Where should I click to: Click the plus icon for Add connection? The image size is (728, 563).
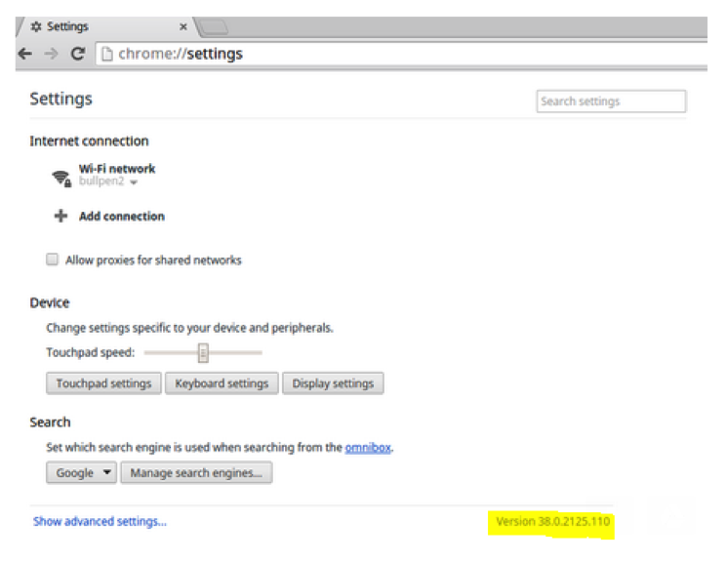61,217
